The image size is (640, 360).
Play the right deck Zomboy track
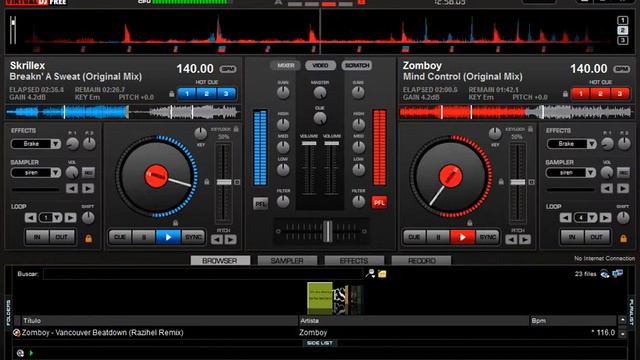(x=462, y=237)
